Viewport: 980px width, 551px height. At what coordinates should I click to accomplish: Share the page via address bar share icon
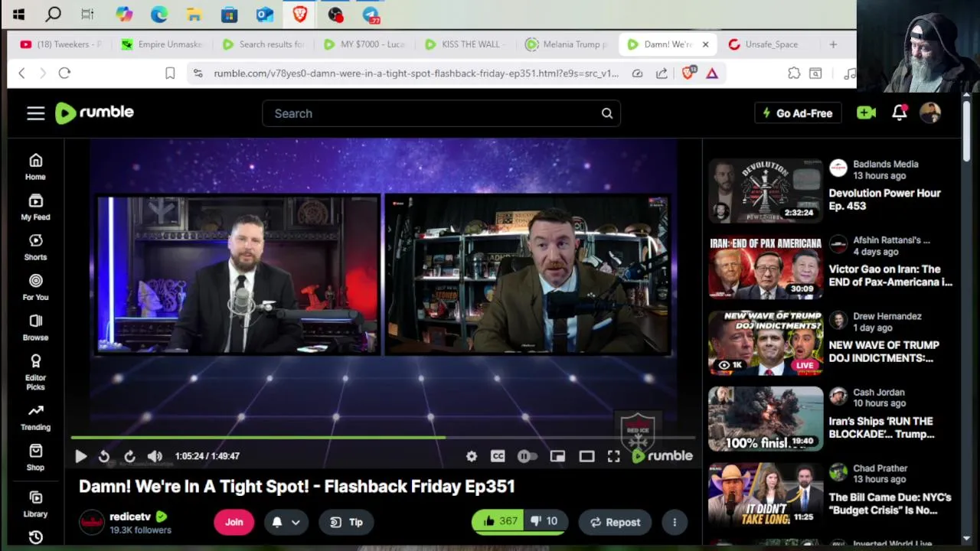coord(661,73)
